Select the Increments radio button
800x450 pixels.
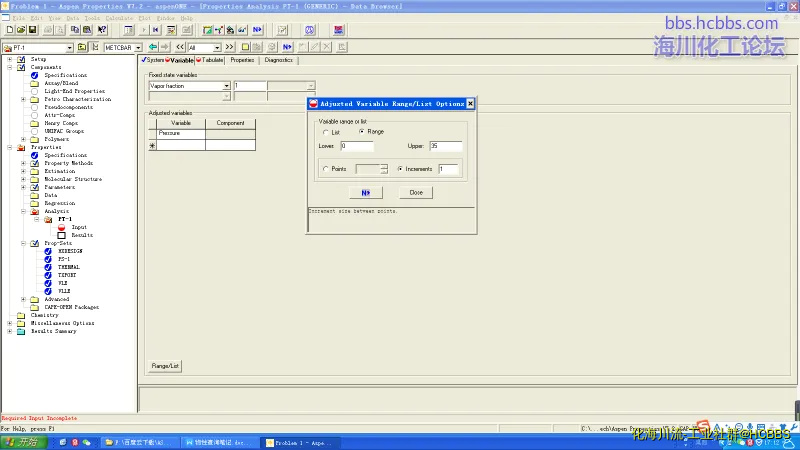pyautogui.click(x=399, y=169)
